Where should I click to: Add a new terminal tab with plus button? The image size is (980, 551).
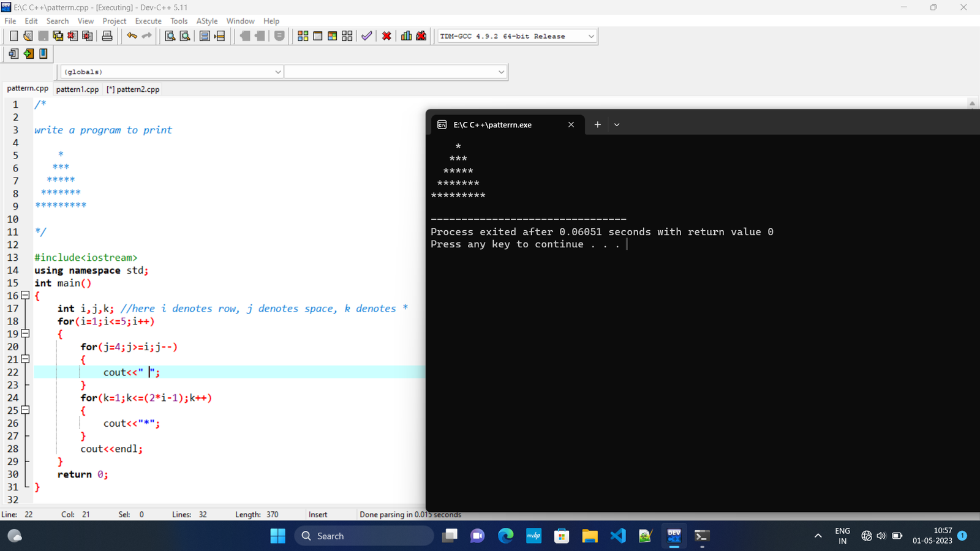pos(597,125)
